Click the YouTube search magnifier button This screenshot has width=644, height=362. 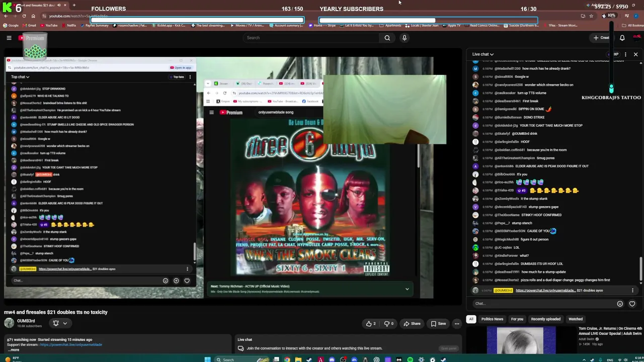pyautogui.click(x=387, y=38)
